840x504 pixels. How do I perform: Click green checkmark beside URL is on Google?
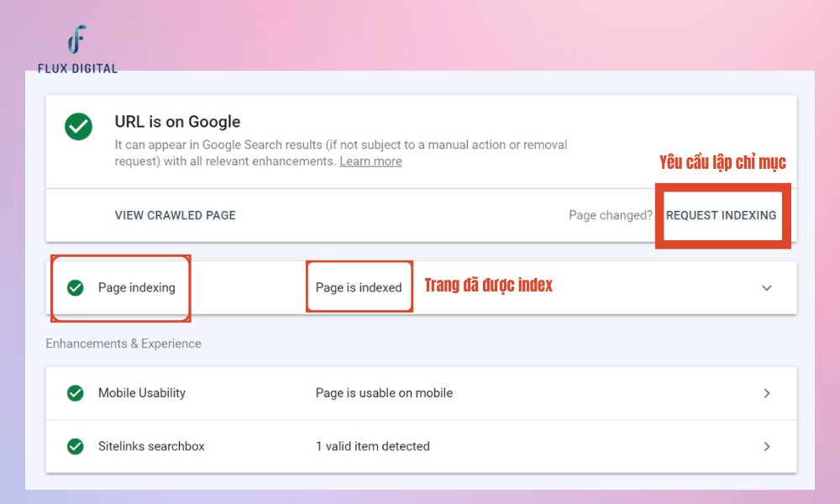click(78, 126)
